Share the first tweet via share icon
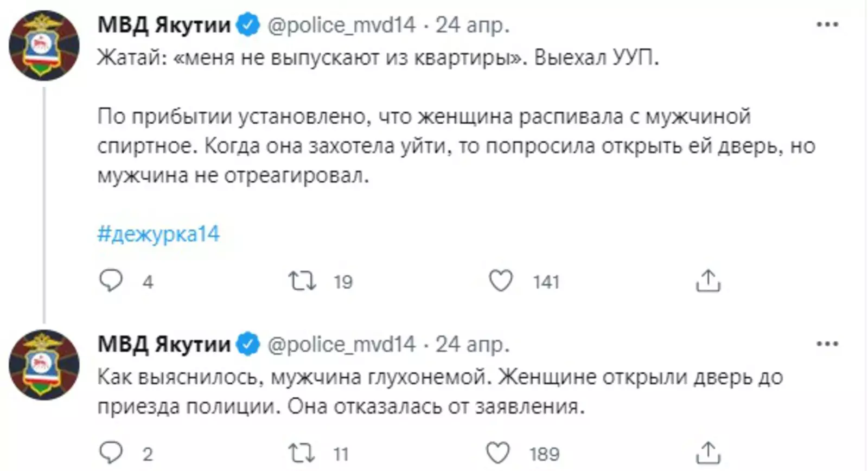868x471 pixels. 708,281
